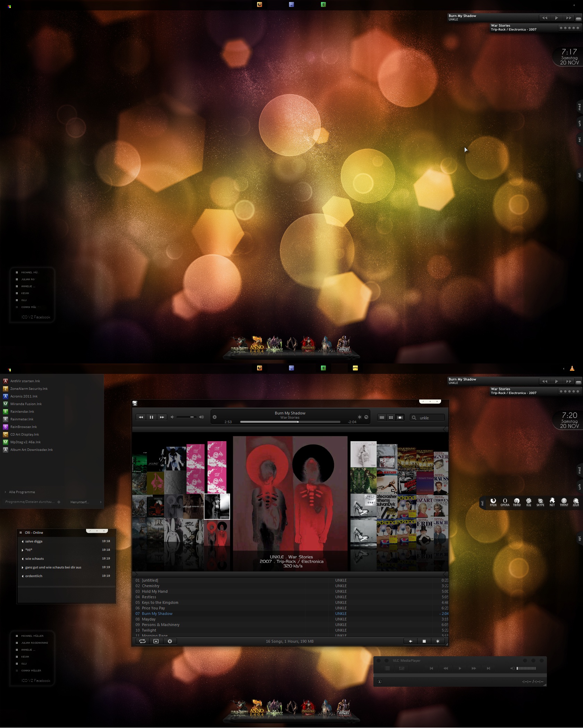Screen dimensions: 583x728
Task: Click the VLC cone icon in the system tray
Action: click(572, 368)
